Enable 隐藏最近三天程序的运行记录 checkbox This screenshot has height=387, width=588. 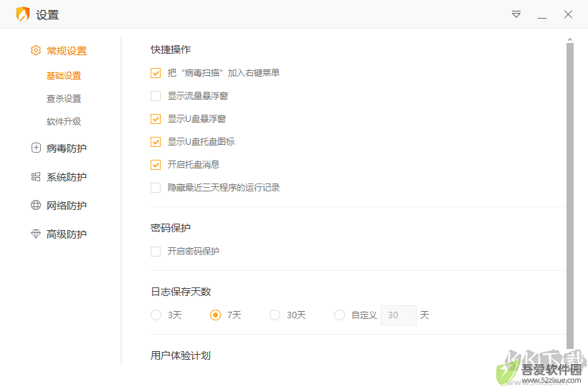point(156,187)
